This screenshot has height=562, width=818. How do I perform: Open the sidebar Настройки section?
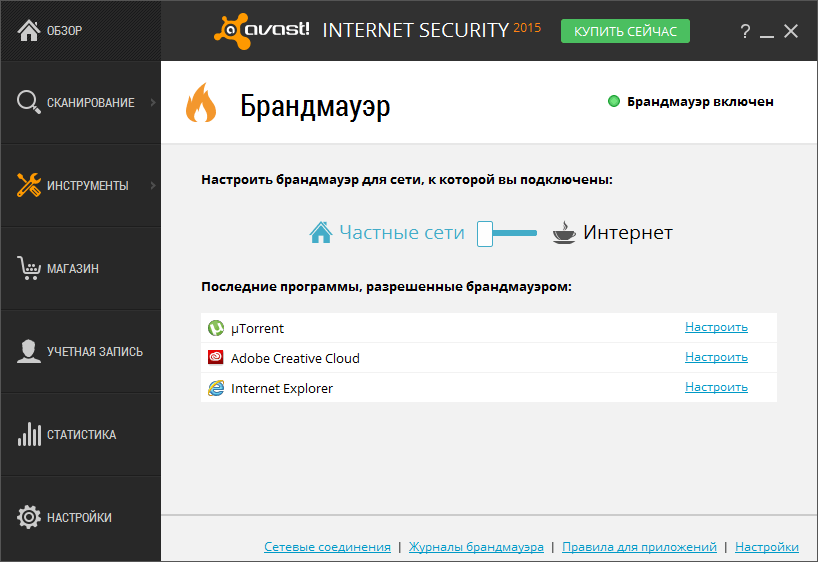[81, 517]
